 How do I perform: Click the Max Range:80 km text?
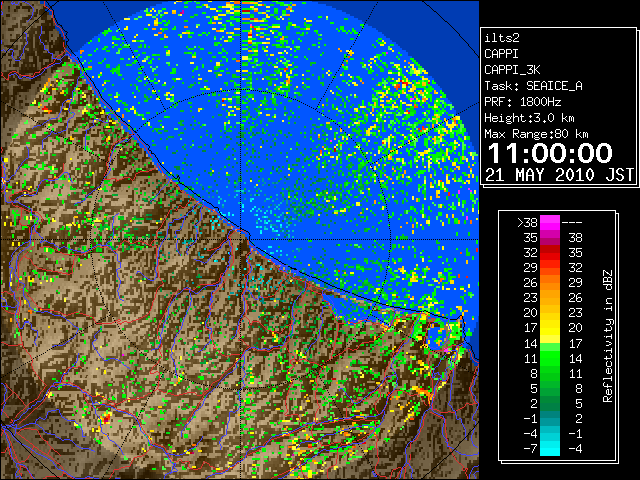point(536,134)
